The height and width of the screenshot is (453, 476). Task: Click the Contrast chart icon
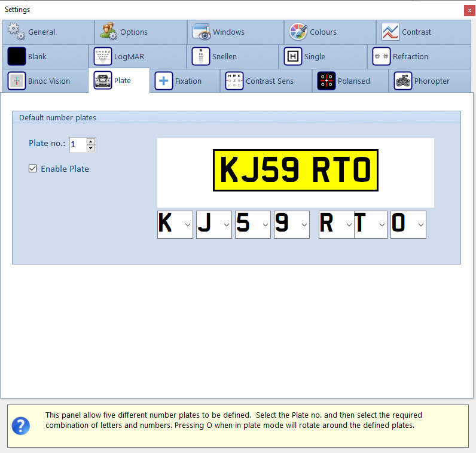tap(390, 32)
